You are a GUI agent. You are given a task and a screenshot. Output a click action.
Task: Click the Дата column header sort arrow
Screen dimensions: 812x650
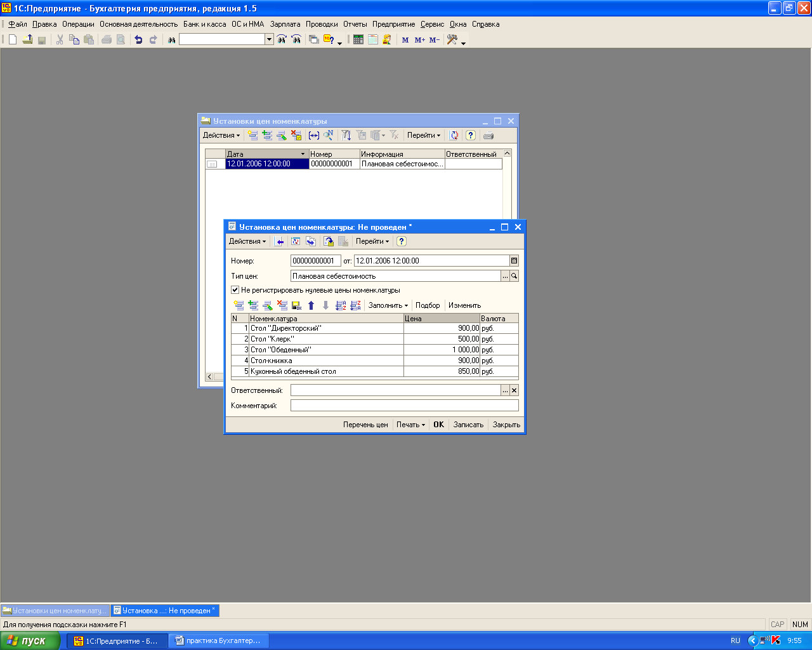pyautogui.click(x=303, y=154)
